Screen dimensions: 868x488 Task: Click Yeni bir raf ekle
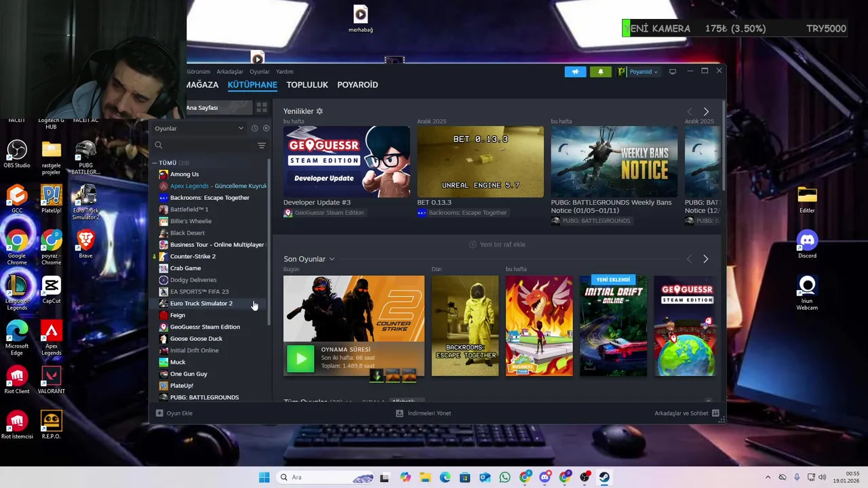tap(497, 245)
